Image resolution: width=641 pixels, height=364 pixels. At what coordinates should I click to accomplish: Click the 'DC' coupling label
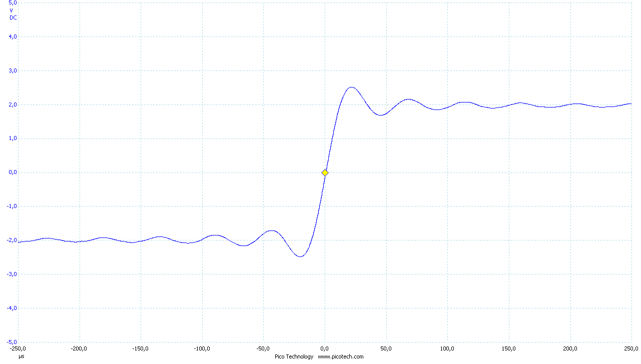14,17
